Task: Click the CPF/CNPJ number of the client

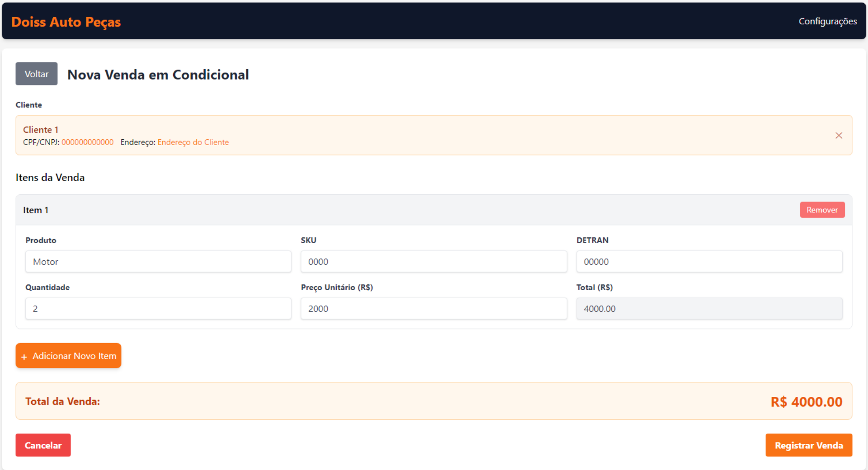Action: pos(87,142)
